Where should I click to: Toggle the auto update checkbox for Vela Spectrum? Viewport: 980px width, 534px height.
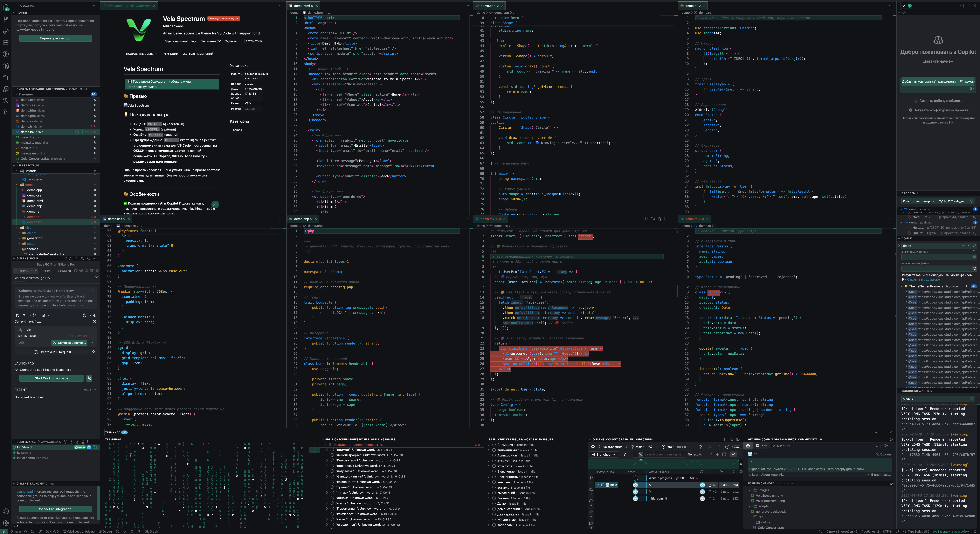tap(242, 41)
